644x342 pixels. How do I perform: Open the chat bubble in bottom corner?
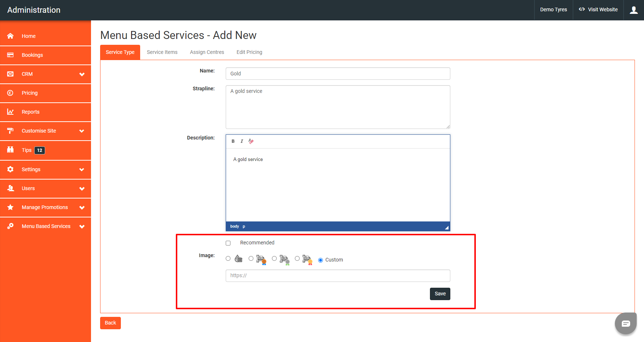[625, 323]
